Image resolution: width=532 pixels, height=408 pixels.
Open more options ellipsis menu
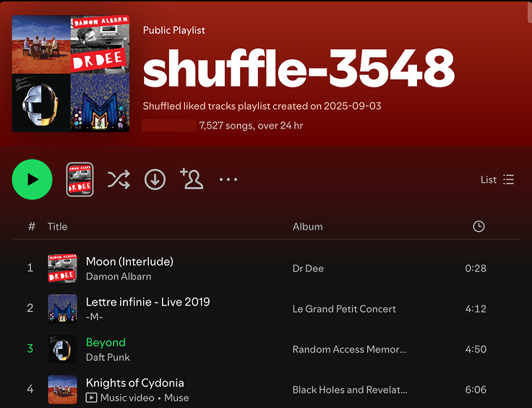click(228, 179)
